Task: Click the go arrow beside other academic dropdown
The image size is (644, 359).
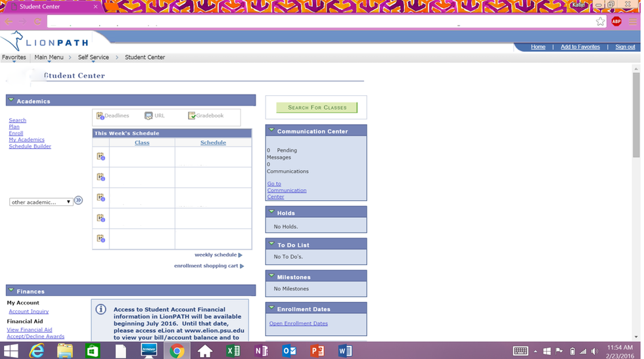Action: [79, 201]
